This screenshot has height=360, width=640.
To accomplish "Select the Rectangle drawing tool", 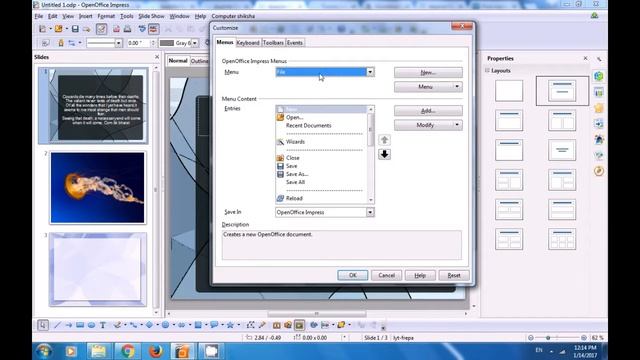I will [80, 325].
